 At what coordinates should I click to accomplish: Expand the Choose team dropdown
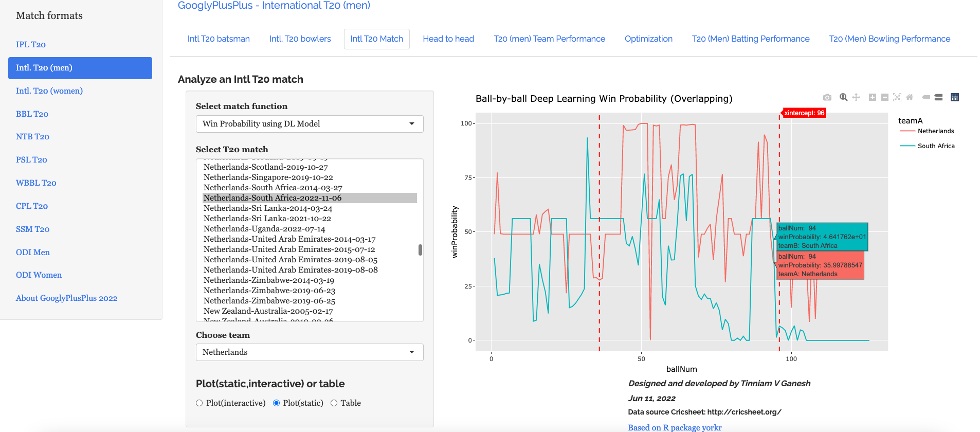(x=310, y=352)
